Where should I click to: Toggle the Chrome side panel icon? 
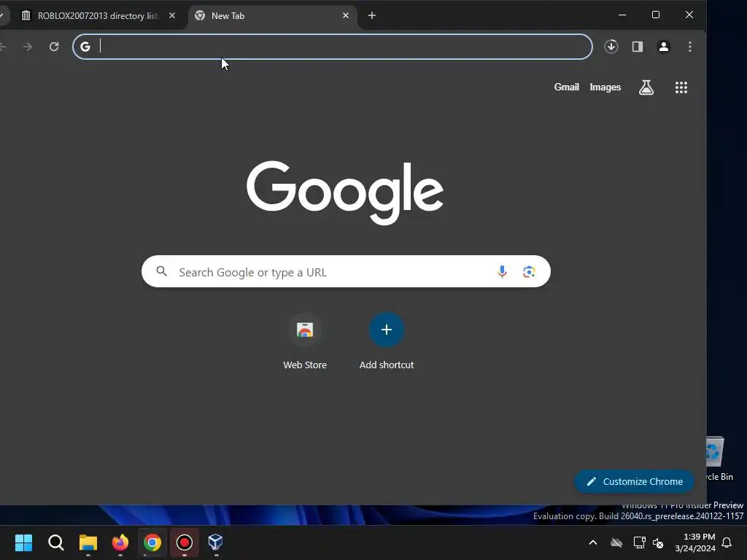pos(638,47)
